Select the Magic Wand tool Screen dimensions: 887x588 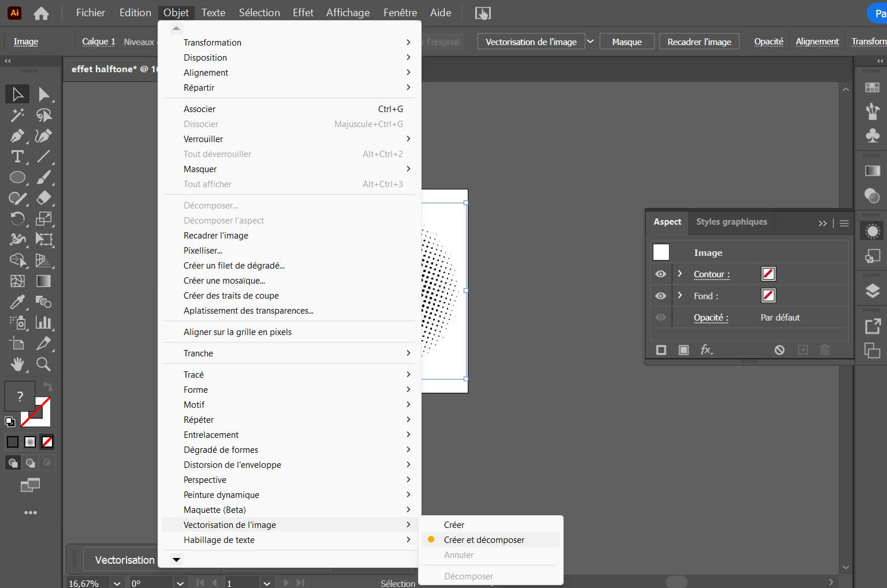tap(17, 115)
